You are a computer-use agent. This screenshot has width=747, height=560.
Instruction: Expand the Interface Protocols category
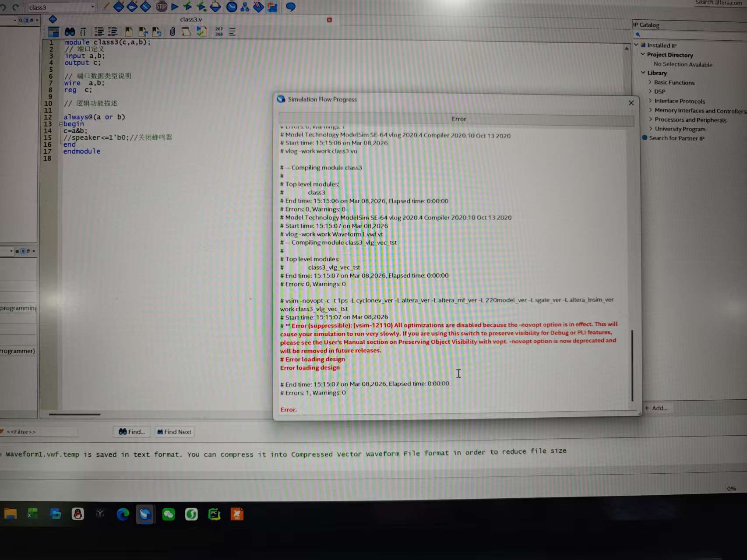[650, 101]
